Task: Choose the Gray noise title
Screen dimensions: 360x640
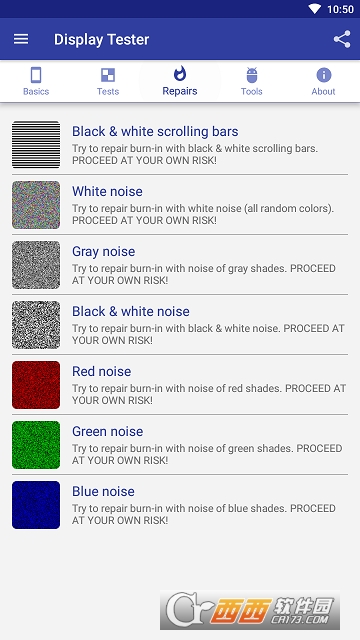Action: (x=104, y=251)
